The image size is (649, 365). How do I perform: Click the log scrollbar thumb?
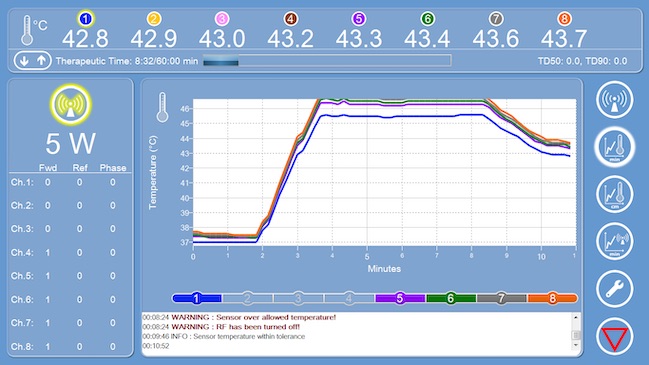pyautogui.click(x=576, y=334)
